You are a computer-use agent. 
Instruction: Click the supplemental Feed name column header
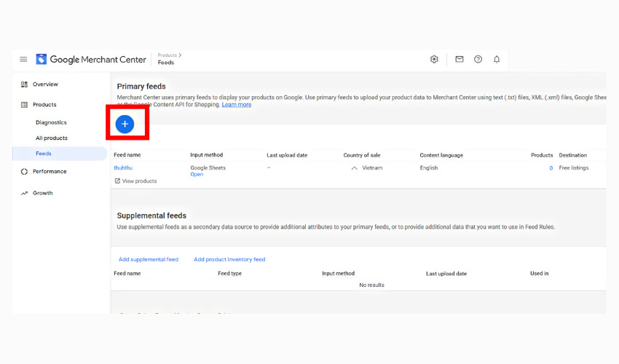pyautogui.click(x=127, y=273)
